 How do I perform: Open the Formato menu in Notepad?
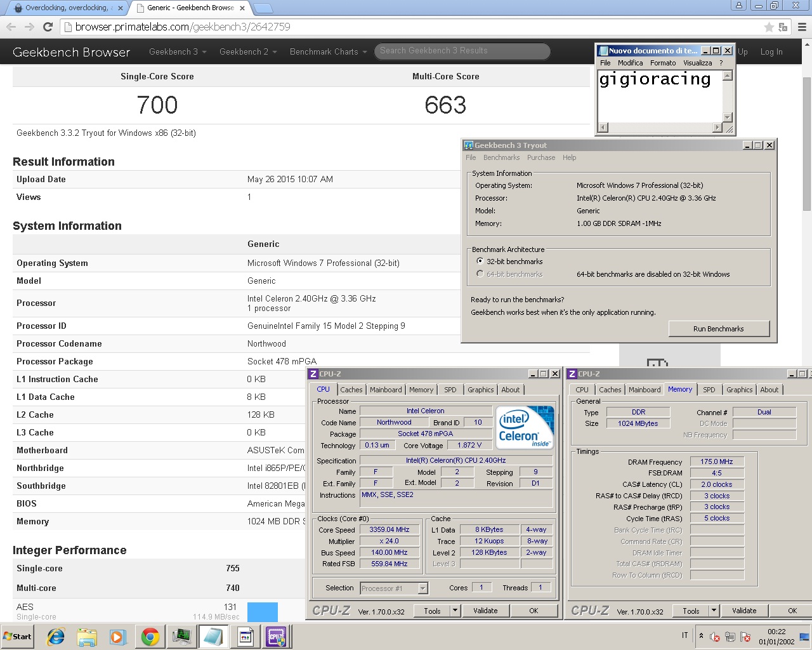[663, 63]
